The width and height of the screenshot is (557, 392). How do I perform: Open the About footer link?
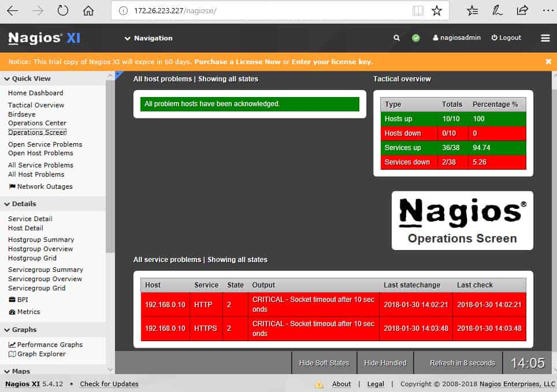341,384
